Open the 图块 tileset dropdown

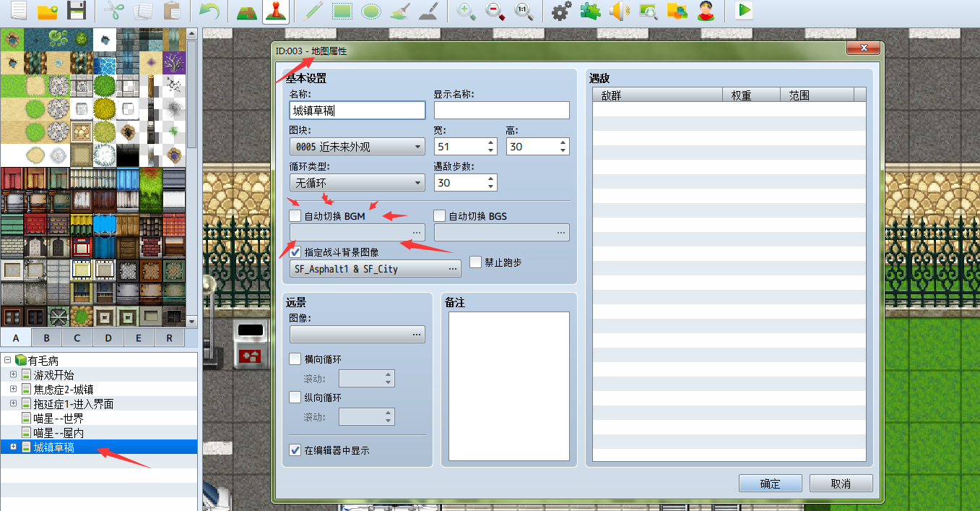[357, 147]
